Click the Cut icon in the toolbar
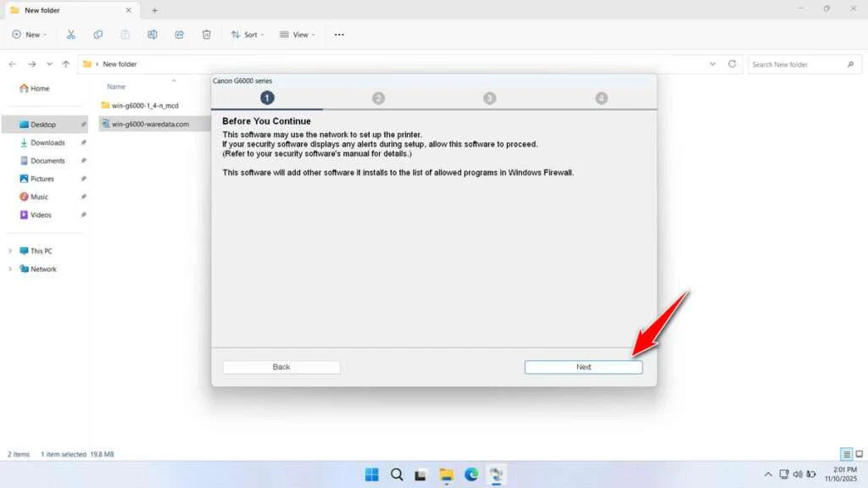The image size is (868, 488). [x=71, y=34]
